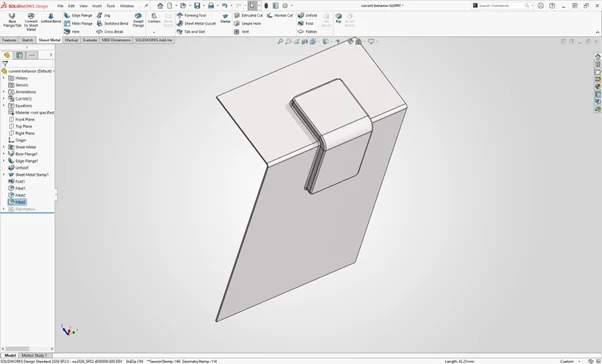Toggle the Flatten command
Viewport: 602px width, 364px height.
click(307, 31)
